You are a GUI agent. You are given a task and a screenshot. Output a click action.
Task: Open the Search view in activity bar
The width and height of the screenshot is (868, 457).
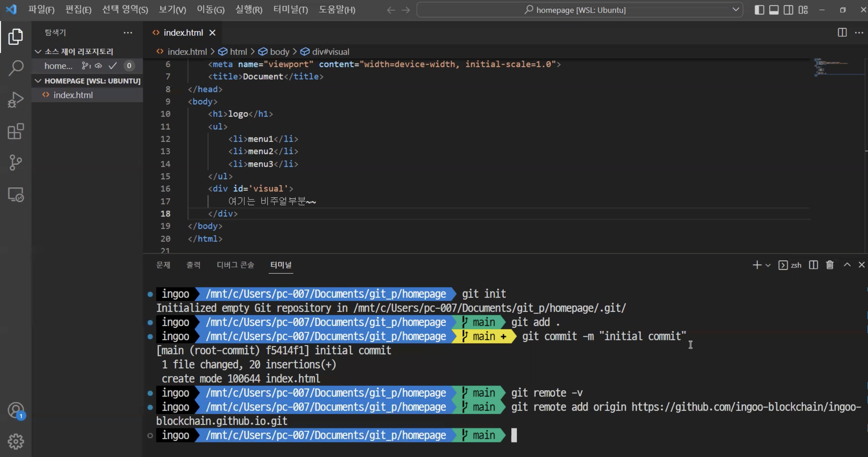(x=16, y=68)
